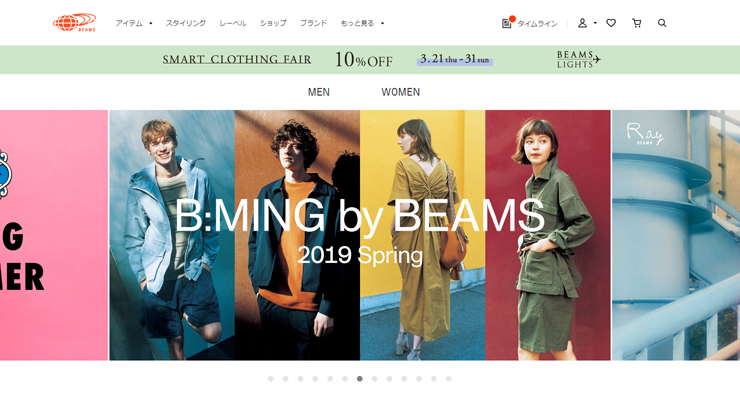Click the B:MING by BEAMS slide
The width and height of the screenshot is (740, 403).
(360, 235)
